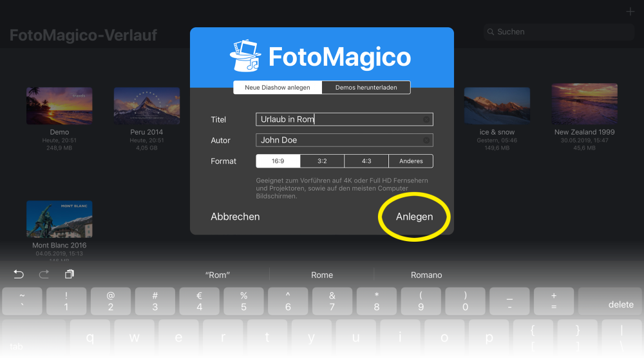Tap the 7 key with the ampersand symbol
The image size is (644, 361).
332,302
